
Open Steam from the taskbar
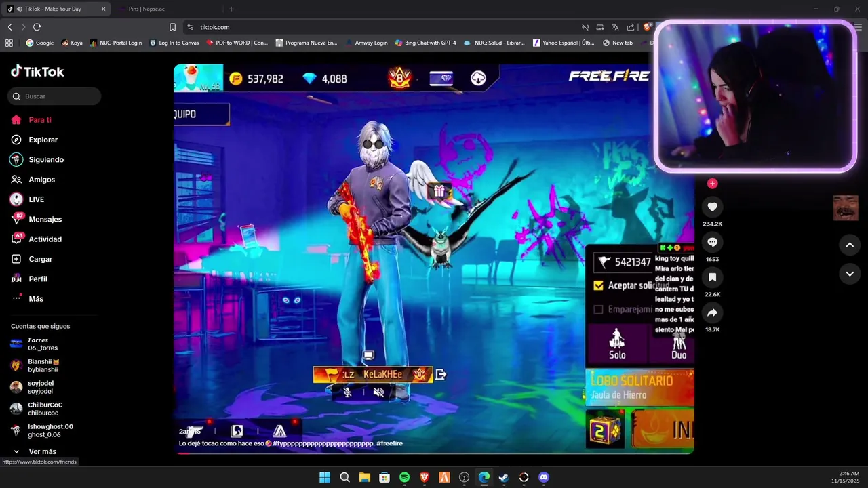tap(504, 477)
